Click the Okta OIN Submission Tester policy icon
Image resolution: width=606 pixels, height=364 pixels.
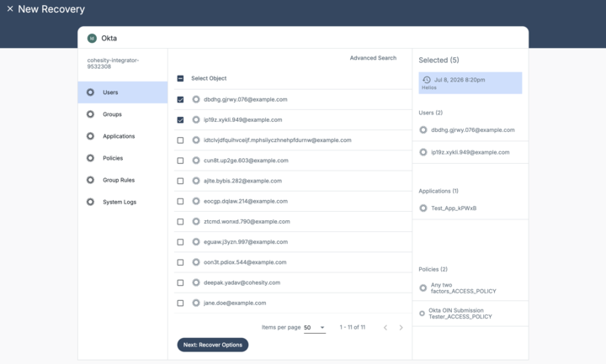tap(422, 314)
